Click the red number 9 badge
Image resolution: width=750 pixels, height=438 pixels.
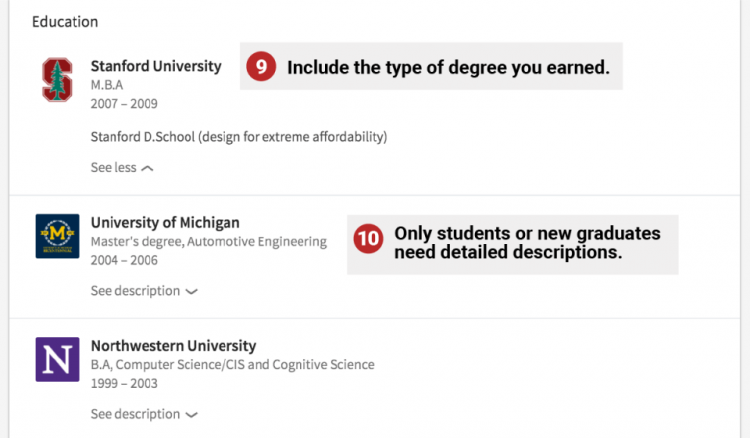[262, 67]
